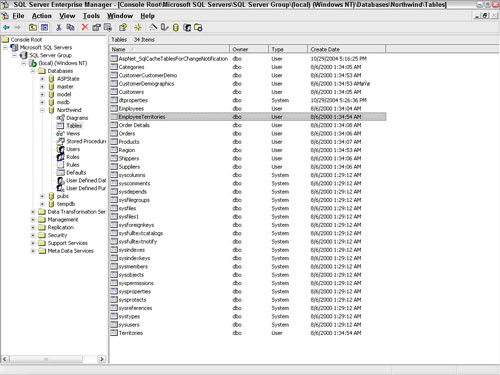Select the Shippers table row
Screen dimensions: 500x375
tap(248, 159)
